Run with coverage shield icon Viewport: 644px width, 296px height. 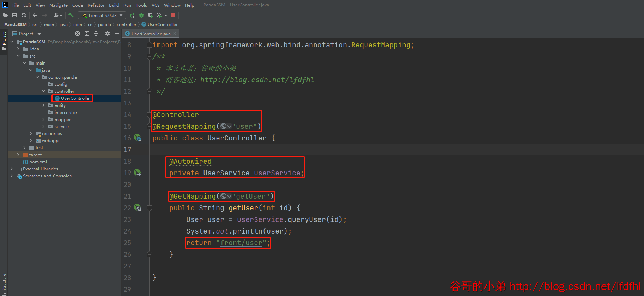click(150, 15)
